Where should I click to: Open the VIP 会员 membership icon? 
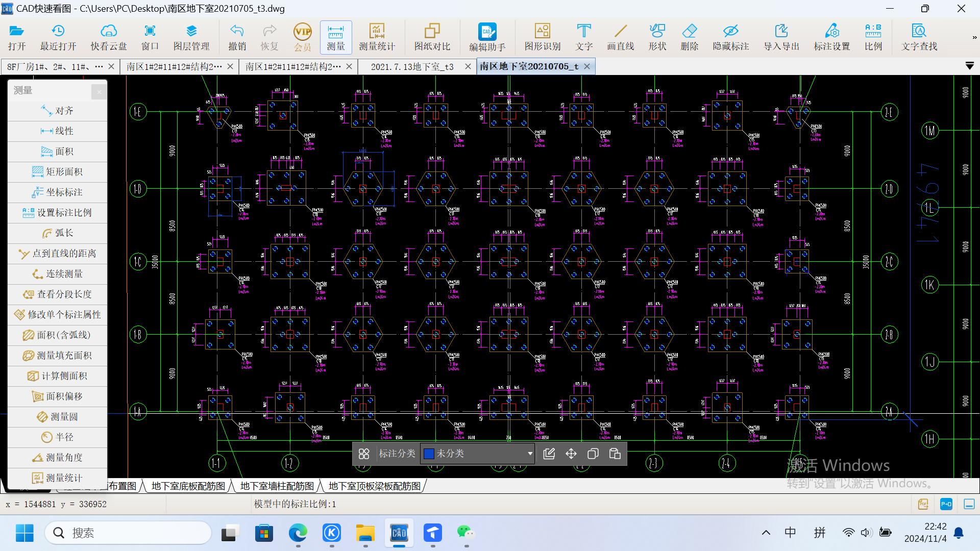(x=303, y=37)
